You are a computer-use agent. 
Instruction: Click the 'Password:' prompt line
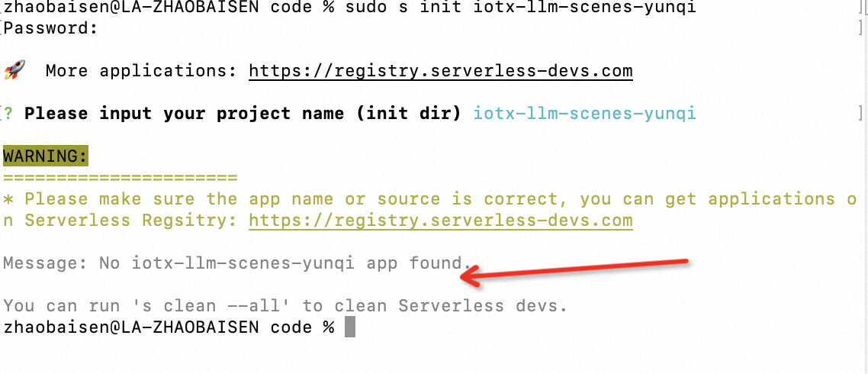tap(51, 28)
